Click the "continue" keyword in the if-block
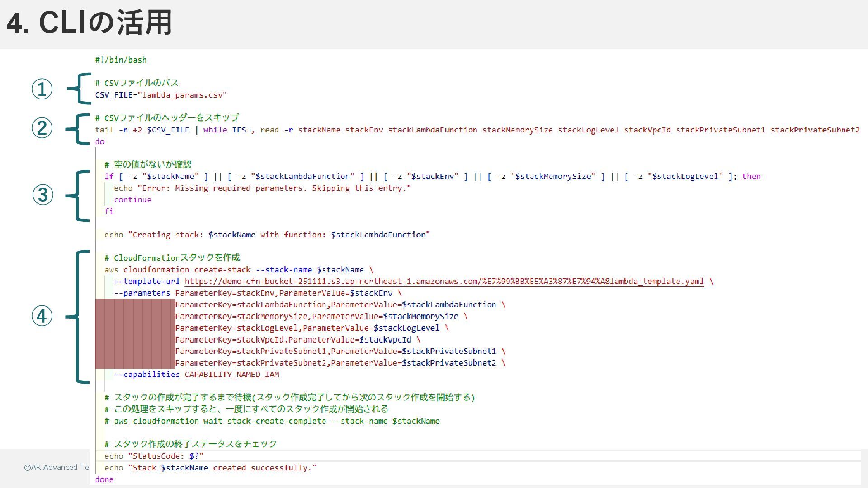The image size is (868, 488). (x=132, y=200)
